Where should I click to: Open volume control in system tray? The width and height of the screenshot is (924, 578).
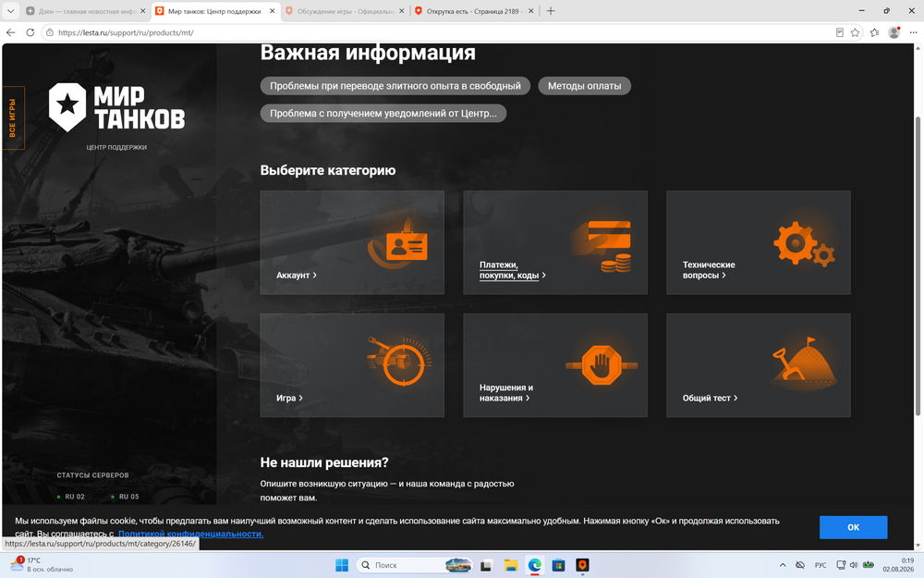pyautogui.click(x=854, y=565)
